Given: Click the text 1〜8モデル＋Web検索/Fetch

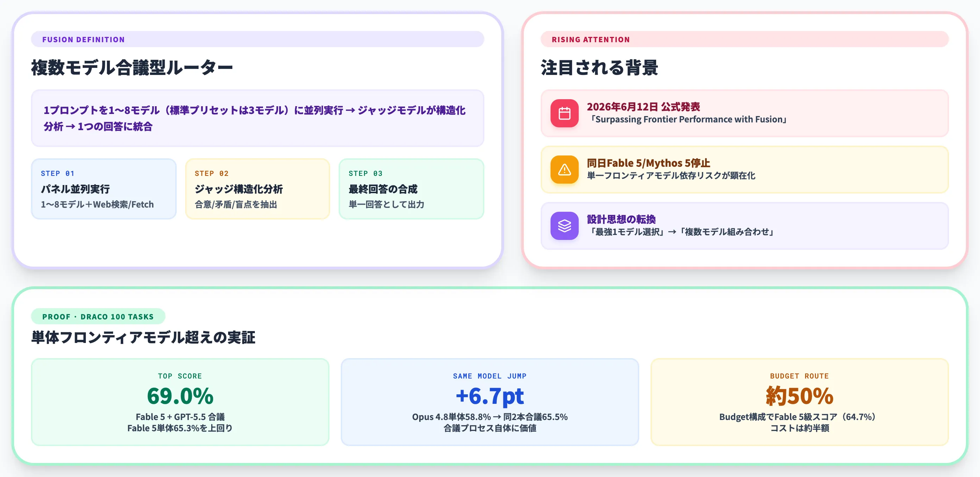Looking at the screenshot, I should point(98,204).
